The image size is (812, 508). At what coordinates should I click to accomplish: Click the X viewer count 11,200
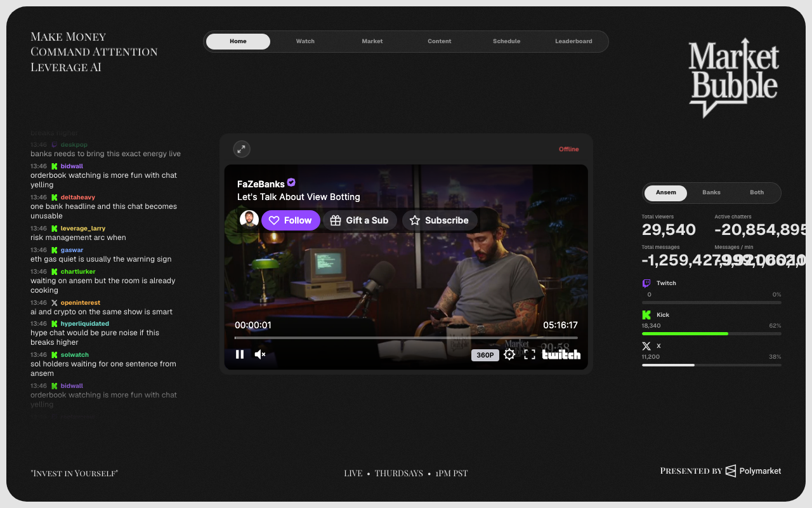651,357
